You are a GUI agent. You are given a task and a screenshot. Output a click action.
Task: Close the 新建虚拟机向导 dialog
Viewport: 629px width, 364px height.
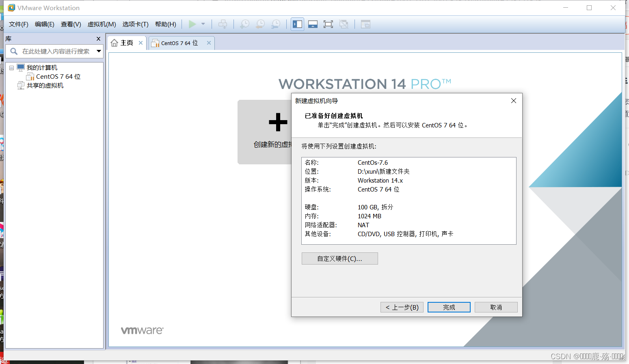(x=514, y=101)
